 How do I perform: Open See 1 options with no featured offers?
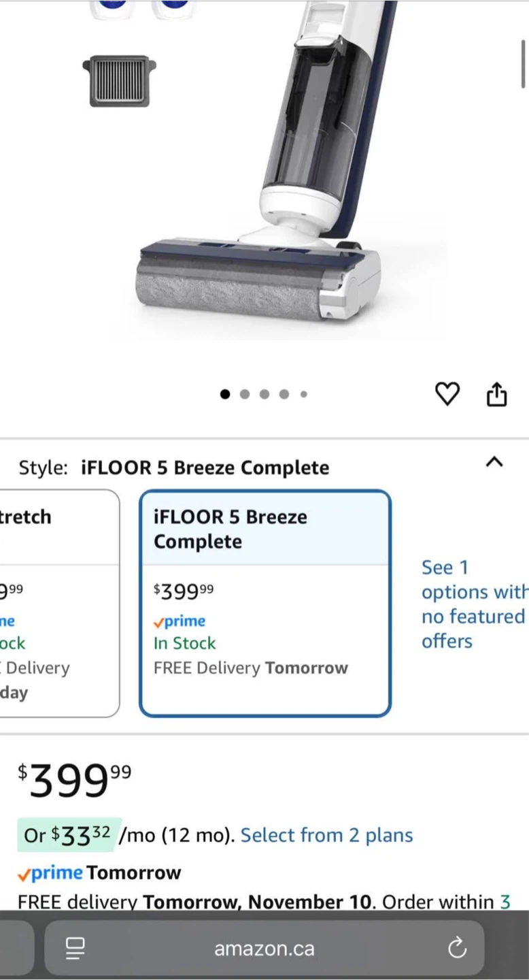pyautogui.click(x=473, y=604)
